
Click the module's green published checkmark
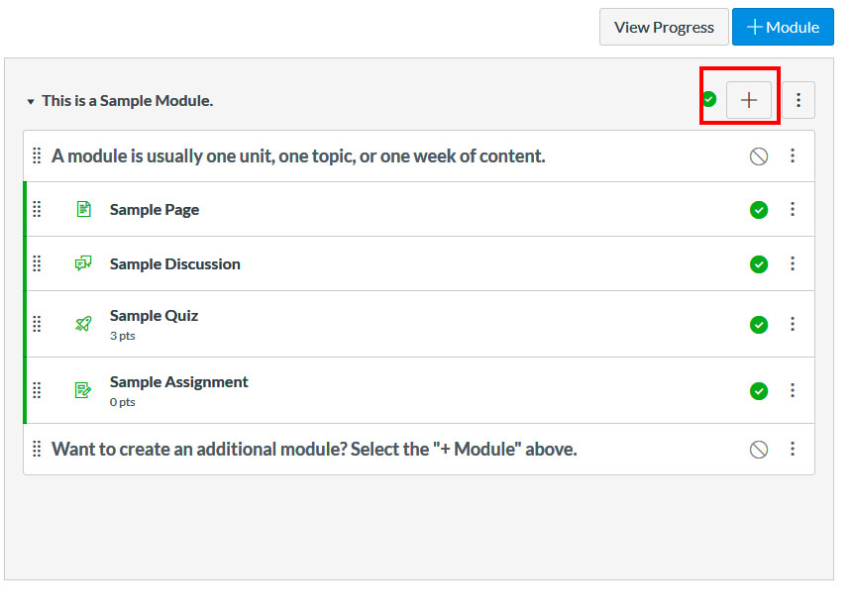pos(708,100)
